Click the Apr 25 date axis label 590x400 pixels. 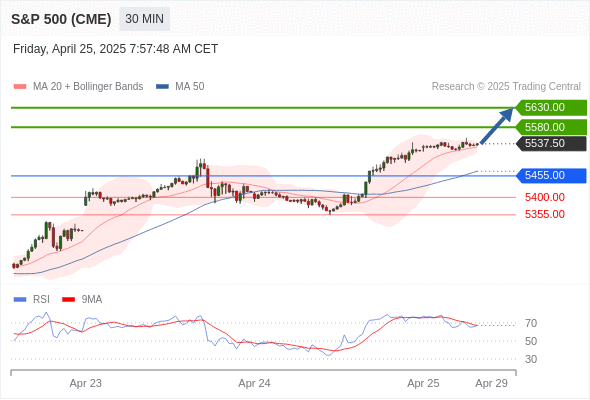tap(423, 383)
